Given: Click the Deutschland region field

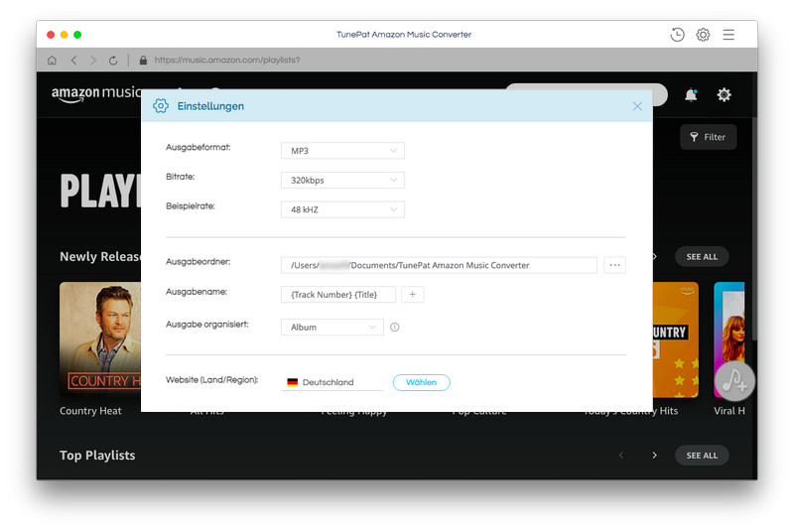Looking at the screenshot, I should (332, 382).
